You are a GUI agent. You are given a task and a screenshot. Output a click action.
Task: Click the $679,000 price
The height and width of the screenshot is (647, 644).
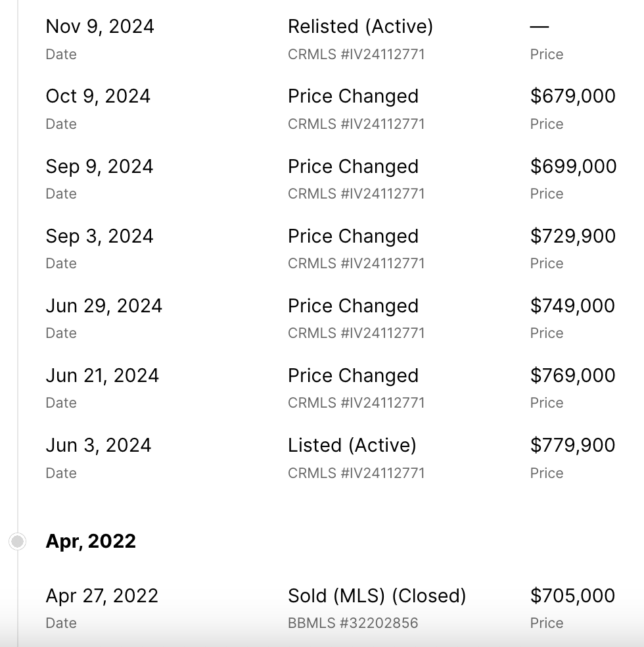tap(572, 96)
